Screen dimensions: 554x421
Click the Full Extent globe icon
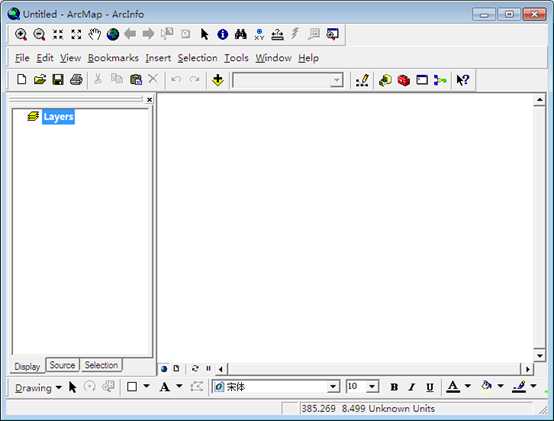(x=113, y=34)
